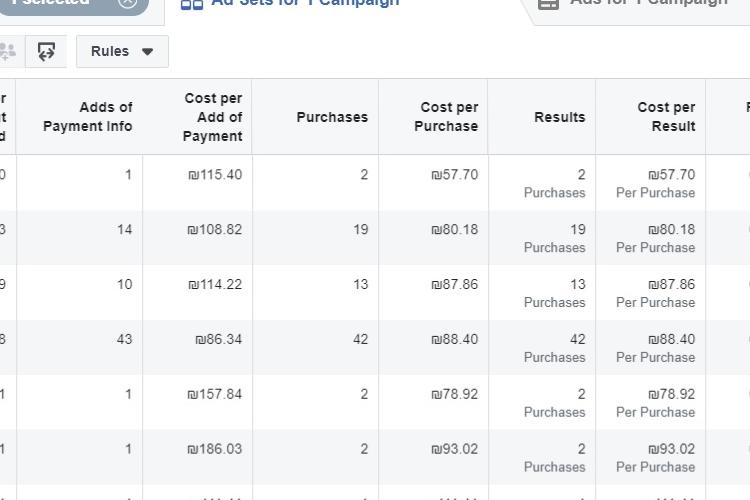This screenshot has height=500, width=750.
Task: Click the Ad Sets grid icon
Action: click(x=191, y=4)
